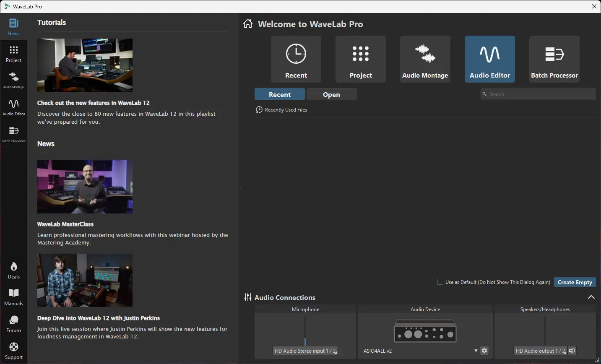The image size is (601, 364).
Task: Open the HD Audio Stereo input selector
Action: click(x=305, y=351)
